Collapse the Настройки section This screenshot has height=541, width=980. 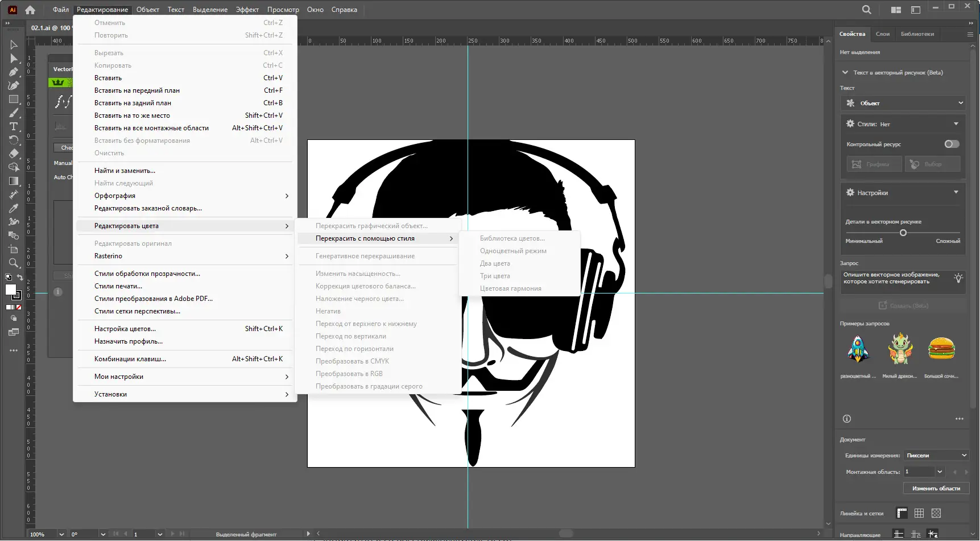click(x=956, y=192)
